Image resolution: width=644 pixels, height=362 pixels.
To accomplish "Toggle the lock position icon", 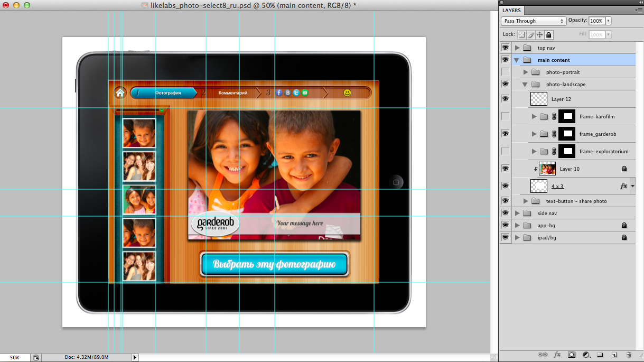I will [x=540, y=34].
